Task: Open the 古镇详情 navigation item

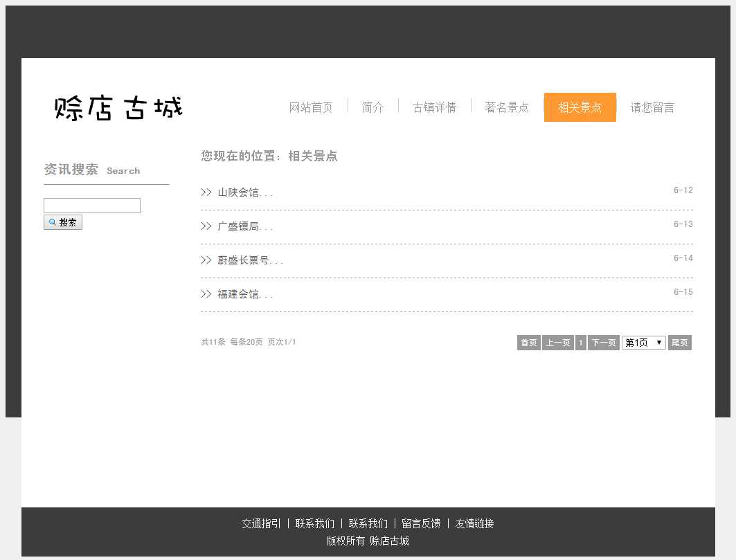Action: tap(434, 107)
